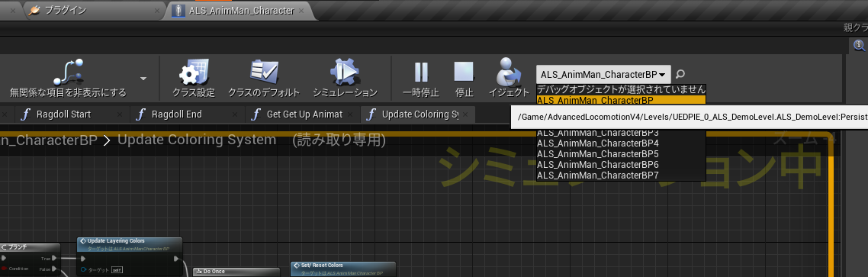Click the Condition input pin on branch node
This screenshot has width=868, height=277.
tap(3, 269)
